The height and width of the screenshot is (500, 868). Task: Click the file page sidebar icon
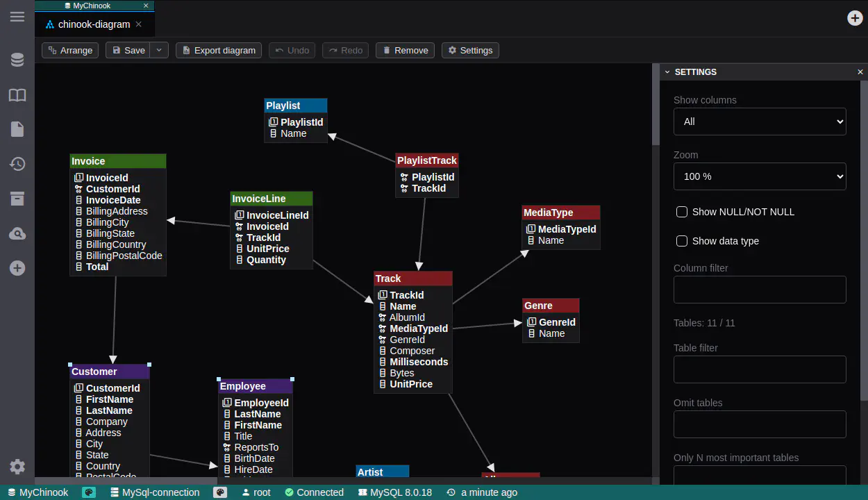pyautogui.click(x=17, y=129)
